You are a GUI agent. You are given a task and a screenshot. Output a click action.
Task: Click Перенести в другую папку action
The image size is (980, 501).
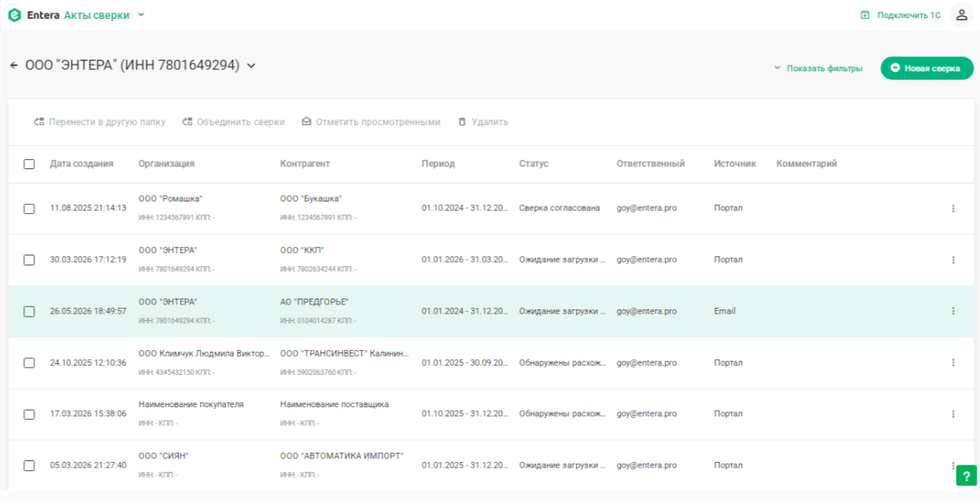coord(100,123)
